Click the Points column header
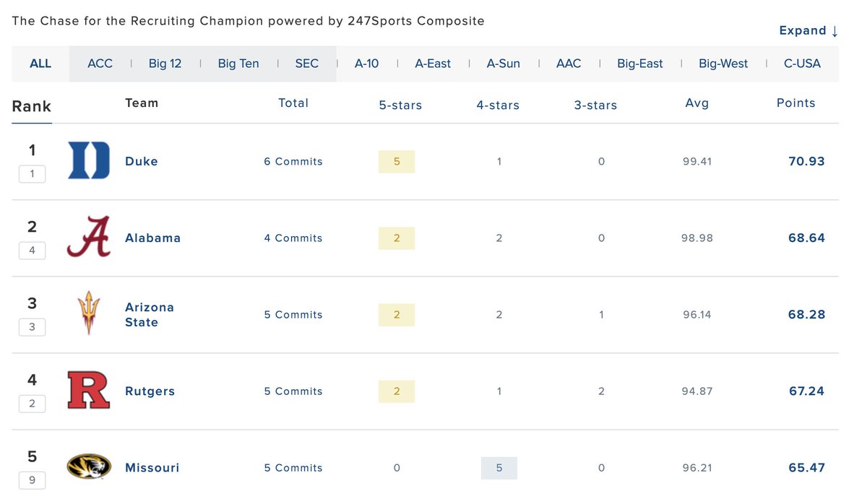This screenshot has height=504, width=867. pos(796,103)
